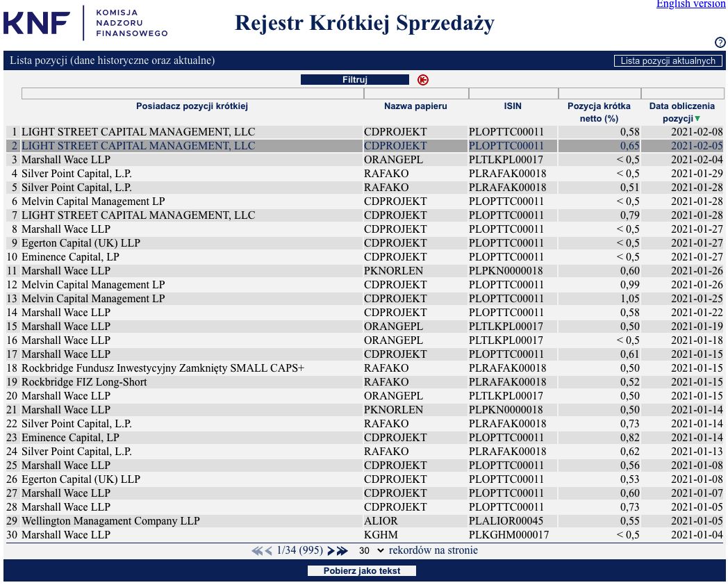This screenshot has width=728, height=585.
Task: Go to first page arrow
Action: click(x=257, y=551)
